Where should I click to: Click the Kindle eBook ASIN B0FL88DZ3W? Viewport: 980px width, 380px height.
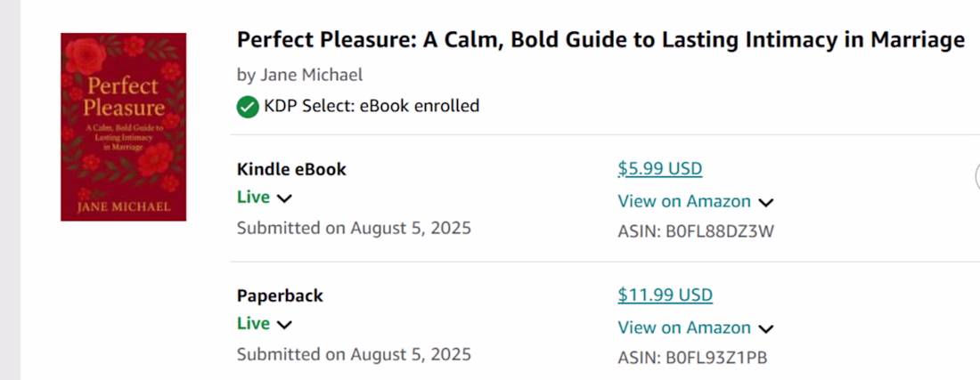coord(696,232)
